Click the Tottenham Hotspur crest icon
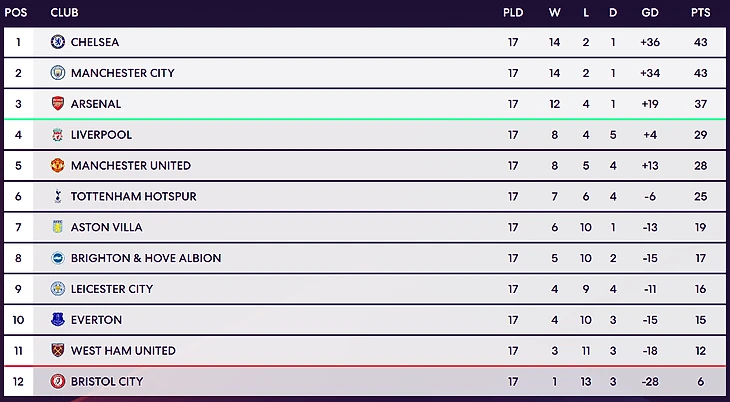 tap(57, 197)
